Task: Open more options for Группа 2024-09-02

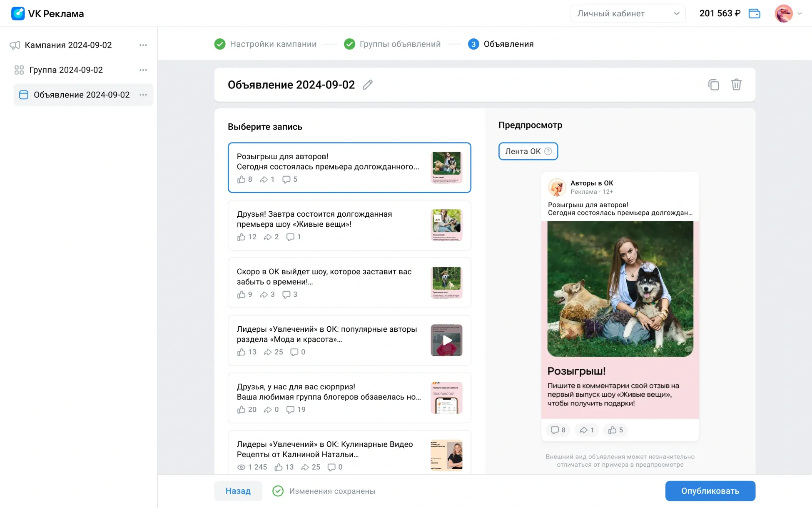Action: pyautogui.click(x=143, y=70)
